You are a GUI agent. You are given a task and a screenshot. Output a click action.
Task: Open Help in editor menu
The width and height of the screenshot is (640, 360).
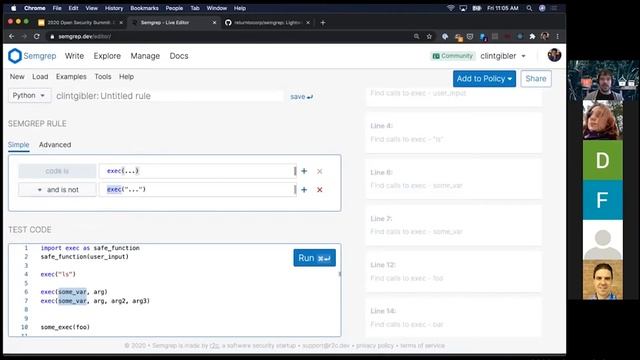click(x=126, y=77)
